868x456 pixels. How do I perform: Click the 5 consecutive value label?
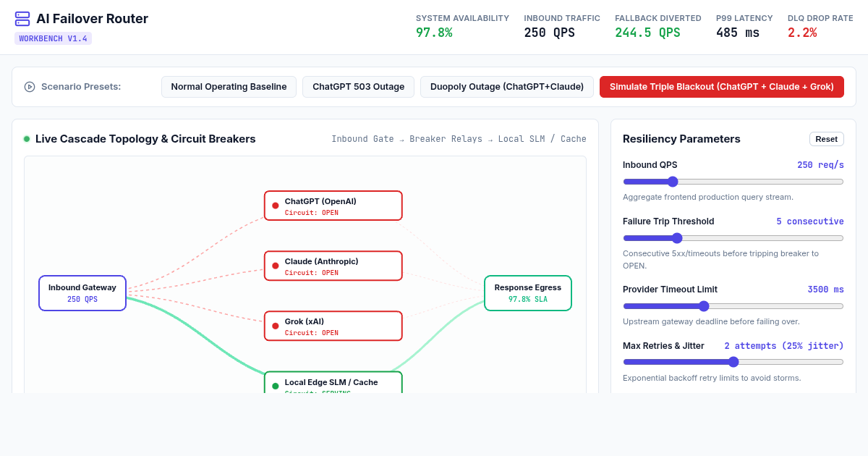(x=810, y=221)
